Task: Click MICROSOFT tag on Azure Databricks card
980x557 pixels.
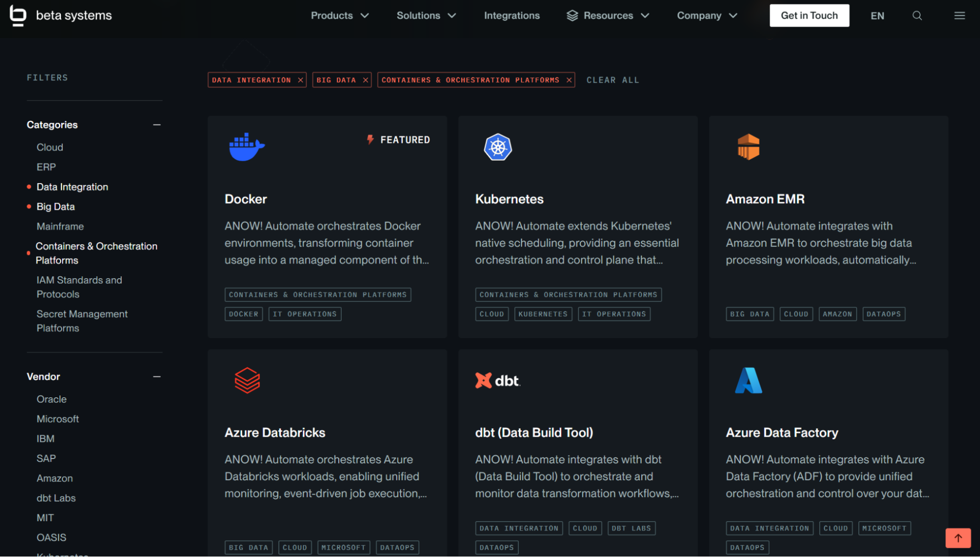Action: click(343, 548)
